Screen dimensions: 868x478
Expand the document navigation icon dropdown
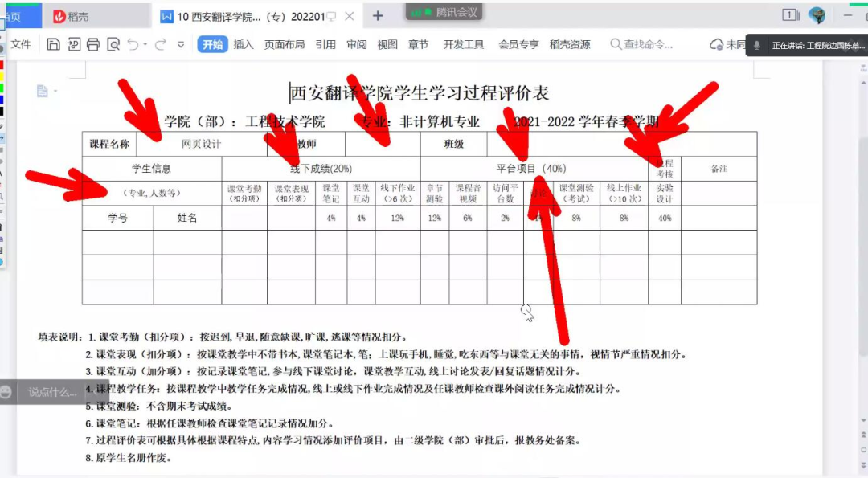pyautogui.click(x=55, y=92)
